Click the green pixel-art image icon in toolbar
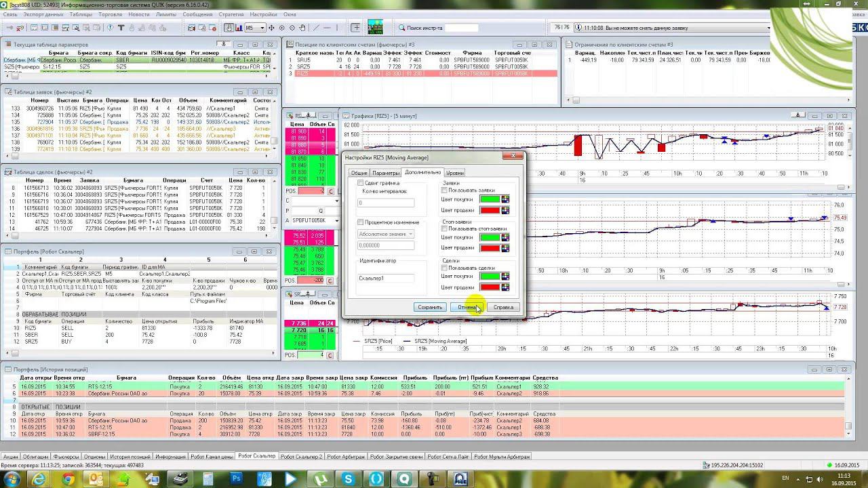 pos(375,27)
